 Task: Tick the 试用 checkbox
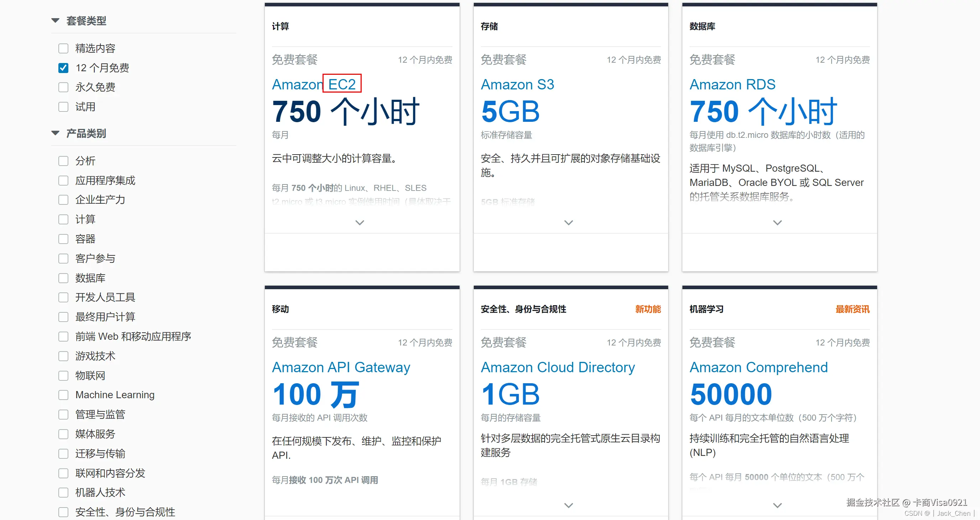tap(63, 107)
